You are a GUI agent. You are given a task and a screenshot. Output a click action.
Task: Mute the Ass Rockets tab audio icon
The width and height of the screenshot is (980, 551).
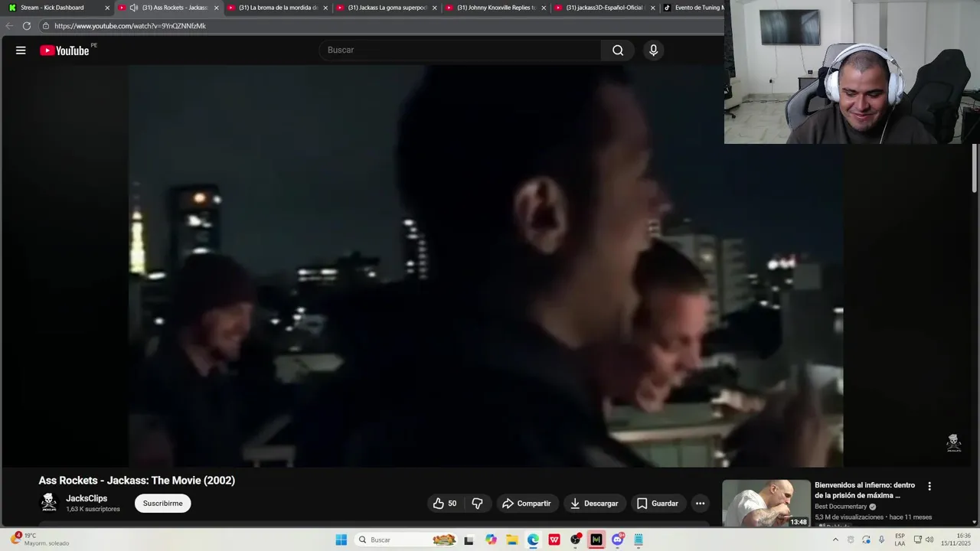134,8
